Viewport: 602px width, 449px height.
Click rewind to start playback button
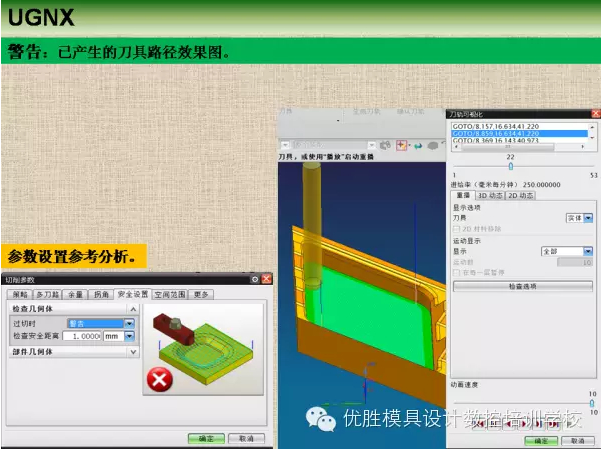[478, 424]
